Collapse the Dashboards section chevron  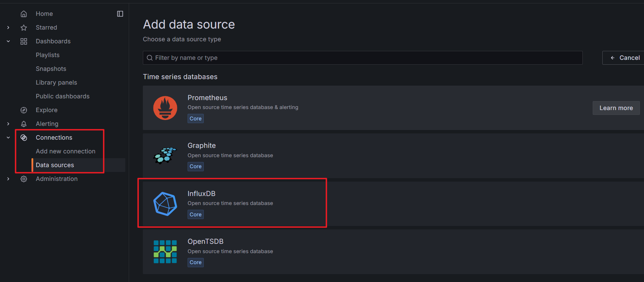(8, 41)
